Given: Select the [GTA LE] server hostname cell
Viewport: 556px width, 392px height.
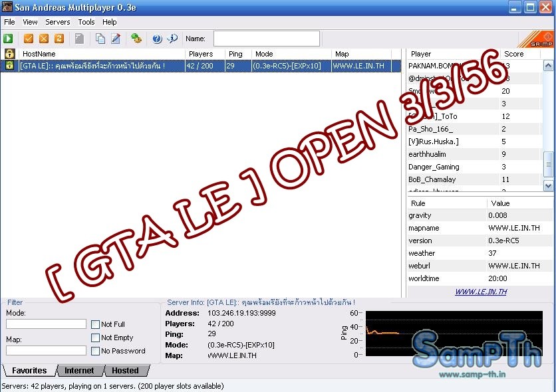Looking at the screenshot, I should (x=102, y=66).
